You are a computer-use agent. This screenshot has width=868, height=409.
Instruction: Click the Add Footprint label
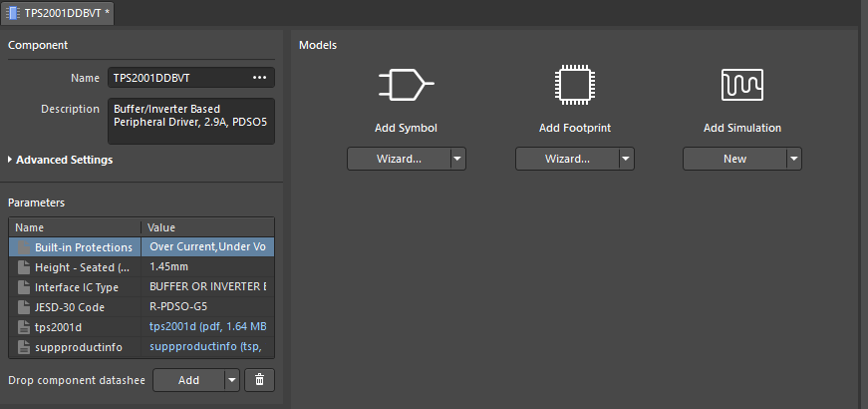click(x=575, y=128)
